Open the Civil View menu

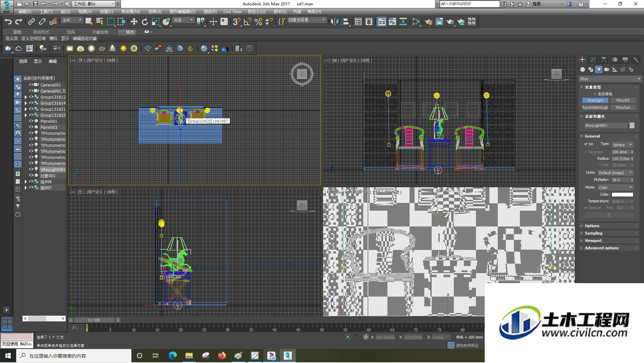232,12
